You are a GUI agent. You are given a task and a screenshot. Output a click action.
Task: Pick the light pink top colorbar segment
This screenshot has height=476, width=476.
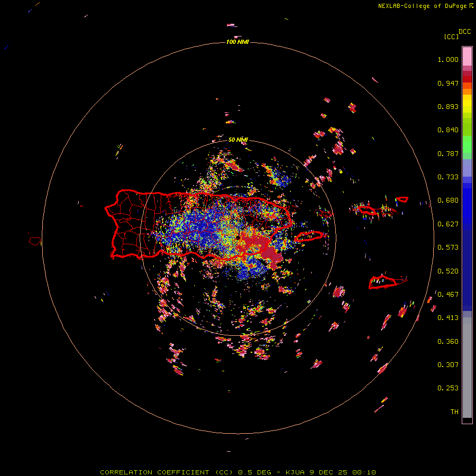[467, 57]
